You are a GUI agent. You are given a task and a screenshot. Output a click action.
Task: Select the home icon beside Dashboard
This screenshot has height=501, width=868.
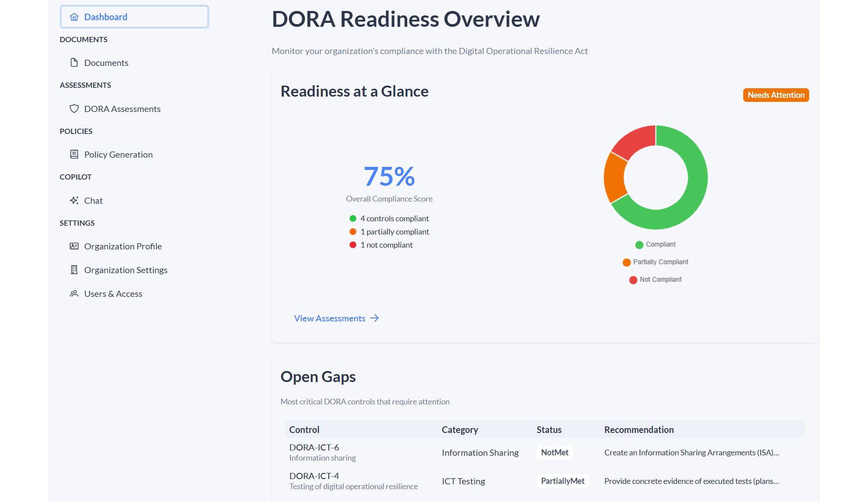[x=74, y=17]
